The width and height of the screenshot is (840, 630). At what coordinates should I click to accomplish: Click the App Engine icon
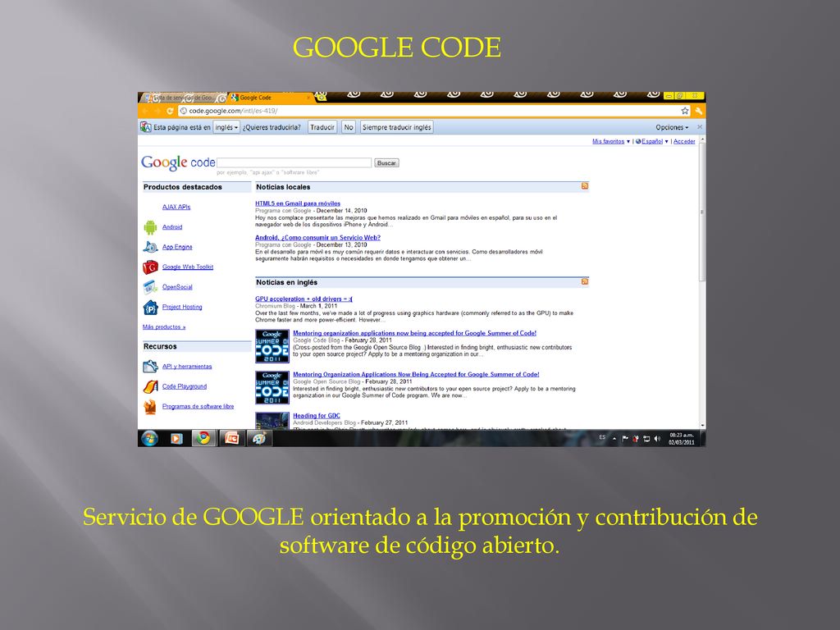(x=150, y=247)
